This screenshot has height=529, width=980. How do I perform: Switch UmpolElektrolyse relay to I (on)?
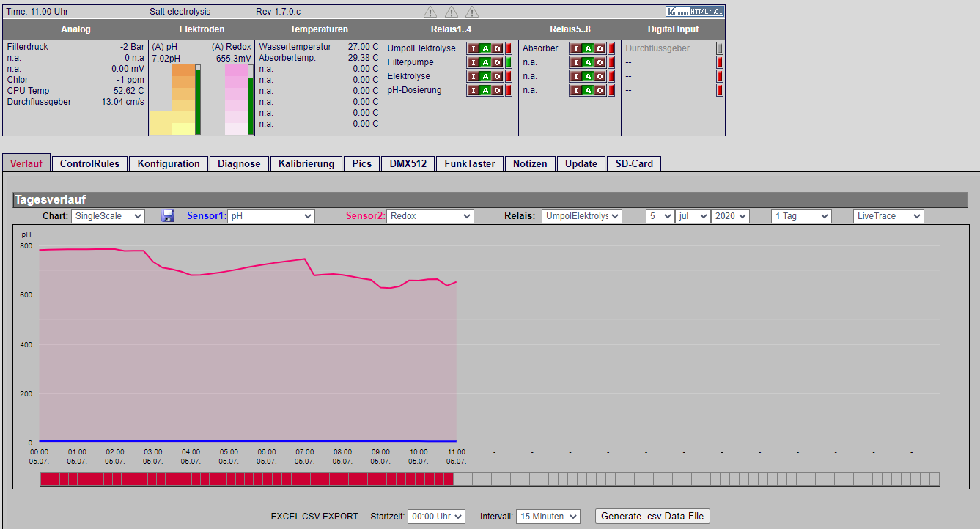[x=474, y=48]
